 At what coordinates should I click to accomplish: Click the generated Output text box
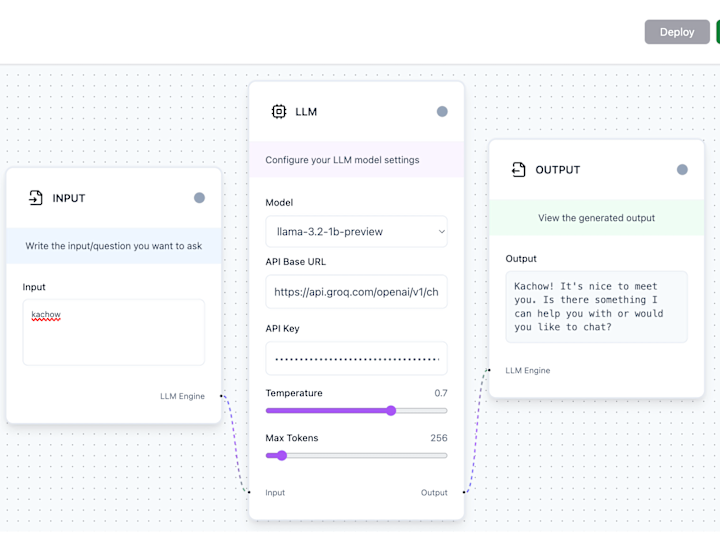(596, 307)
